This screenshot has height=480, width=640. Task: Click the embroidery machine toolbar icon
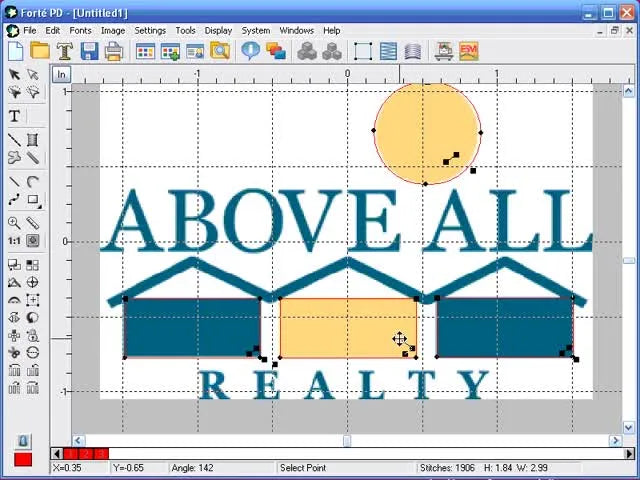tap(444, 51)
